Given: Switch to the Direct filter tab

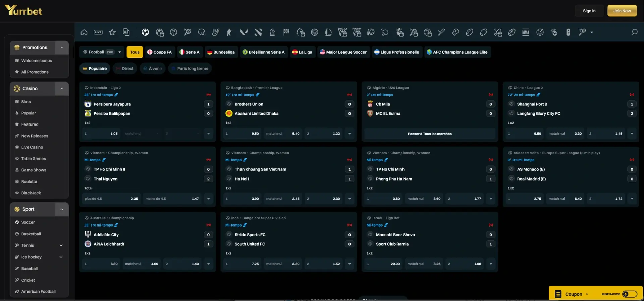Looking at the screenshot, I should [125, 68].
